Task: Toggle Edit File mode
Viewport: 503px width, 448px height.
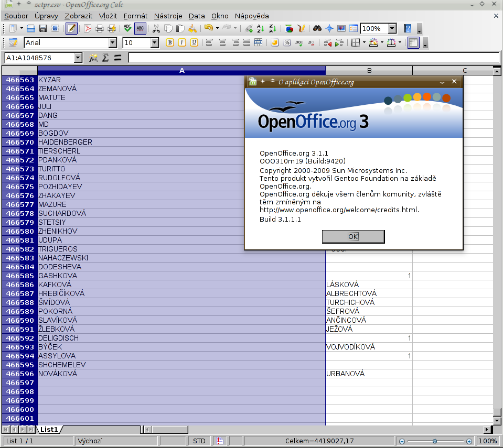Action: 71,28
